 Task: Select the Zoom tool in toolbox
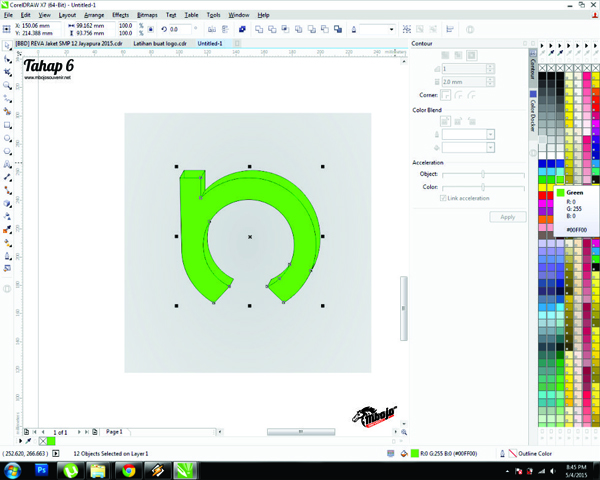tap(8, 86)
